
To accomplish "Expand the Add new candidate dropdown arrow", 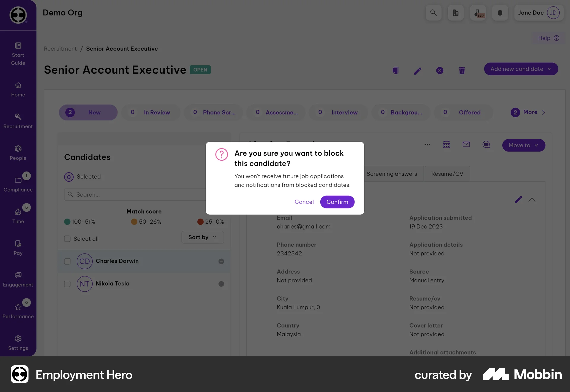I will click(x=549, y=69).
